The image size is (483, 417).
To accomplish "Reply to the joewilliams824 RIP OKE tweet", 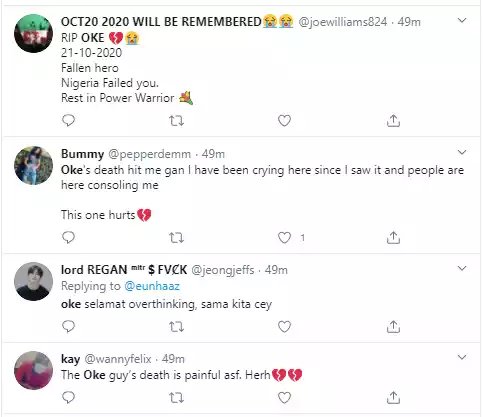I will coord(68,120).
